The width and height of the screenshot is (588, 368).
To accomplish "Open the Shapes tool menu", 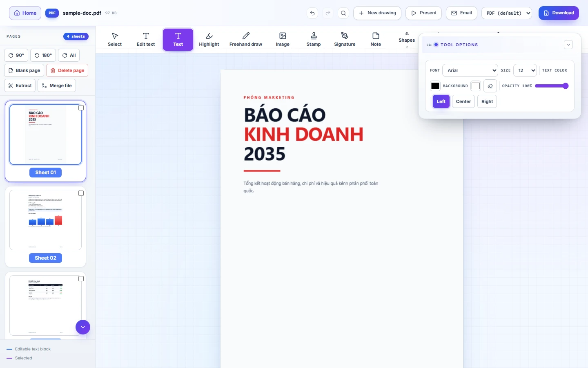I will [x=407, y=40].
